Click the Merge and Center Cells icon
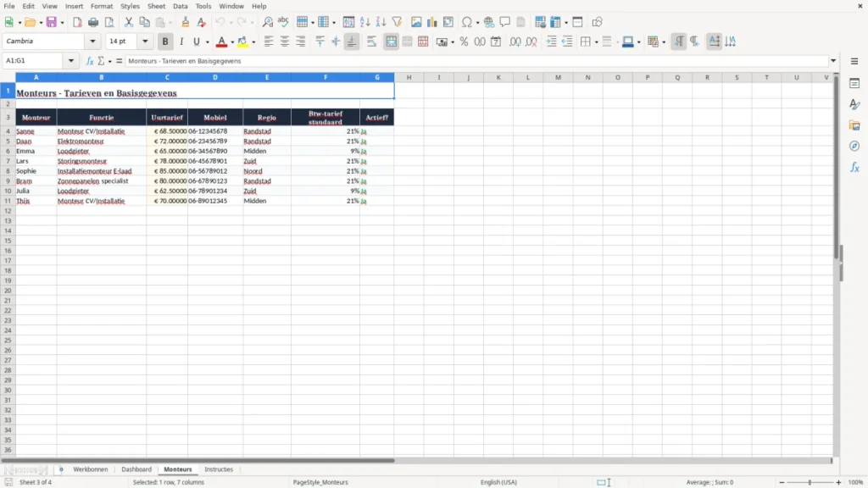Screen dimensions: 868x488 tap(391, 42)
